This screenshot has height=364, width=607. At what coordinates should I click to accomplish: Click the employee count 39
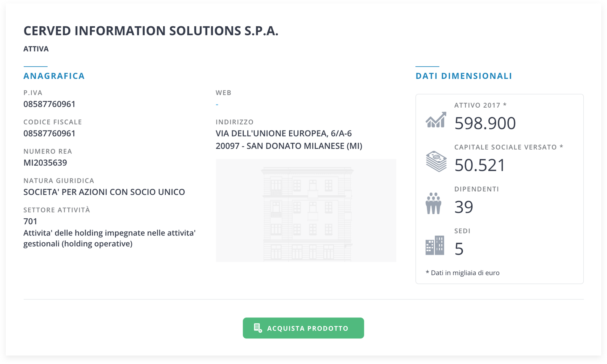(463, 207)
